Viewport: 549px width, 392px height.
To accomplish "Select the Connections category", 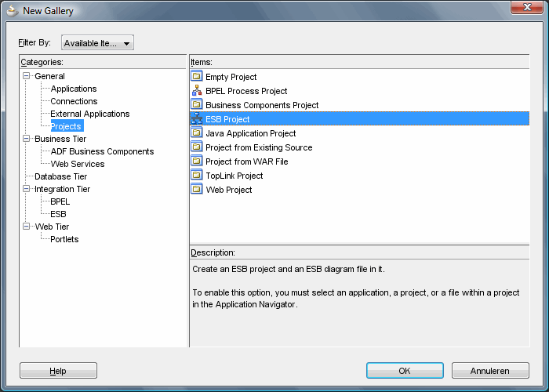I will pos(74,101).
